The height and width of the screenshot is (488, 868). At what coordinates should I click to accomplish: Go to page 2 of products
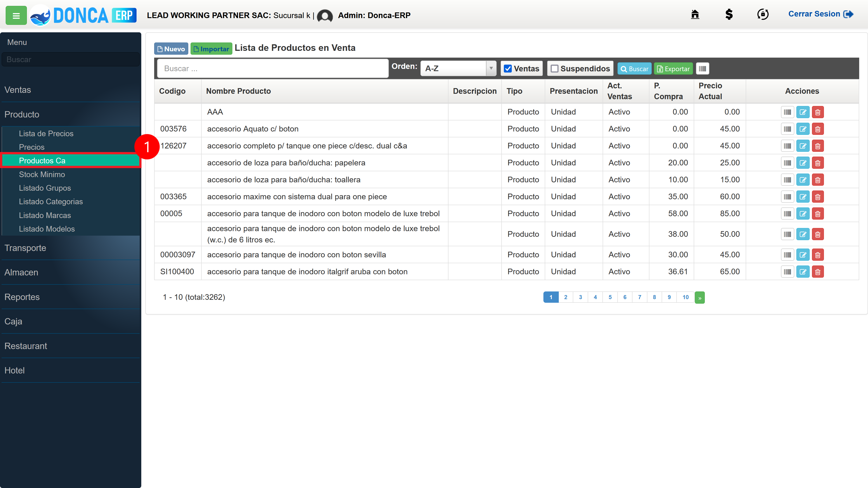tap(566, 297)
